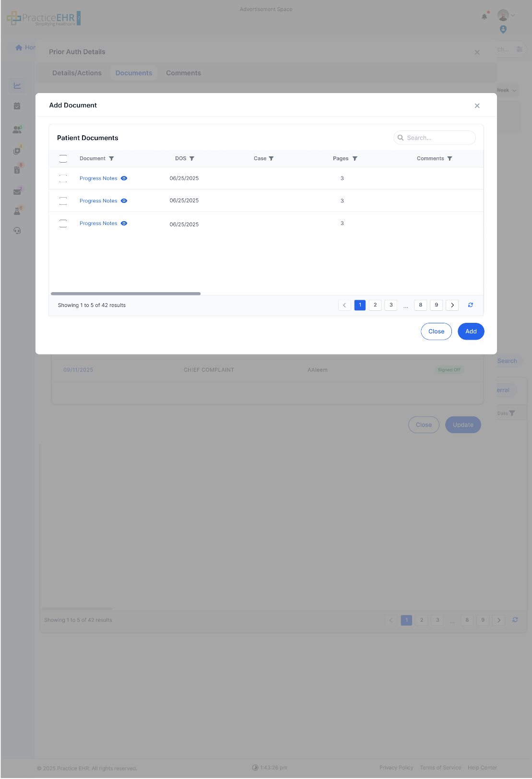Go to Home breadcrumb
Viewport: 532px width, 779px height.
point(26,47)
